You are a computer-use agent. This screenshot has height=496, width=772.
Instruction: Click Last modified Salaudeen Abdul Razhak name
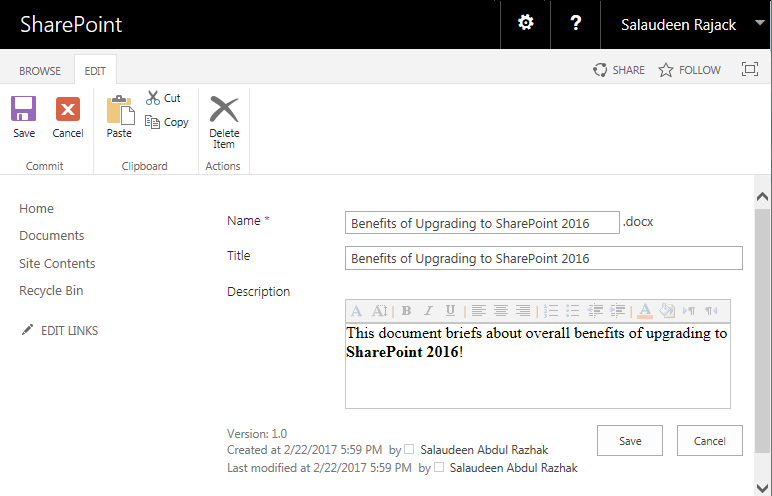(514, 467)
